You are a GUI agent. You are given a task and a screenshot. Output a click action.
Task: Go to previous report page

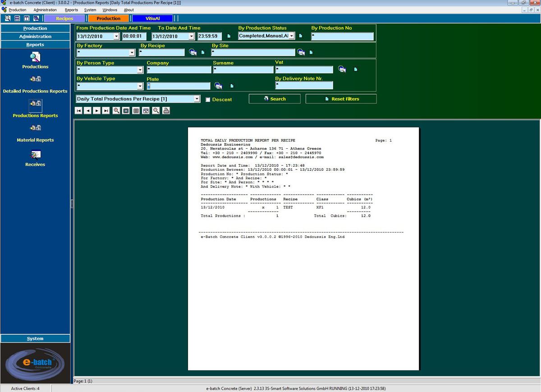point(88,110)
